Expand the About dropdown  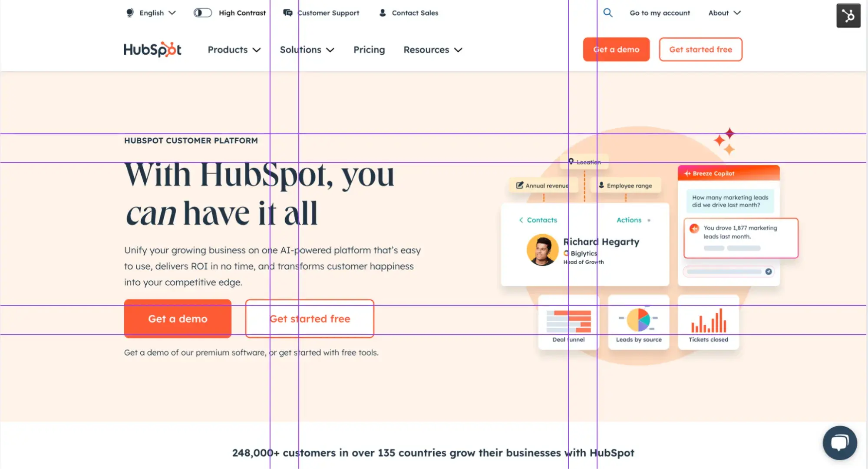coord(724,13)
